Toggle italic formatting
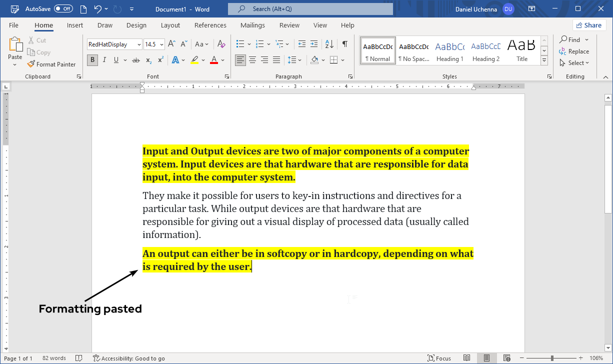Image resolution: width=613 pixels, height=364 pixels. click(104, 59)
